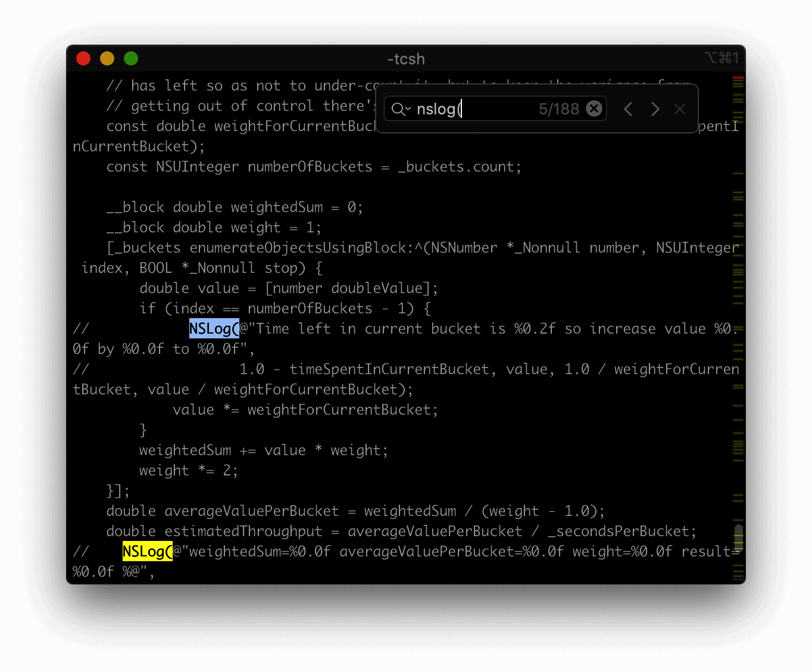Click the yellow-highlighted NSLog( match
Image resolution: width=812 pixels, height=672 pixels.
coord(147,552)
